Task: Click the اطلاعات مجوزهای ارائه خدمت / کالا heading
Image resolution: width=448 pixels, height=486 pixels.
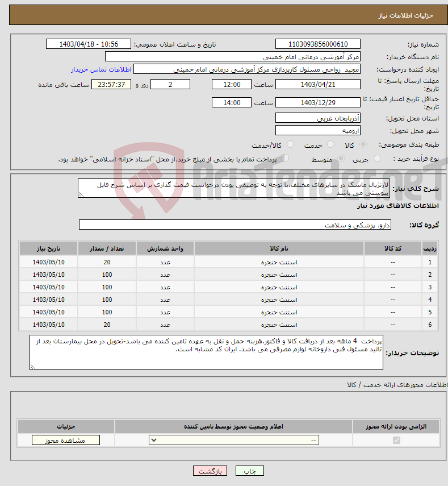Action: (x=397, y=385)
